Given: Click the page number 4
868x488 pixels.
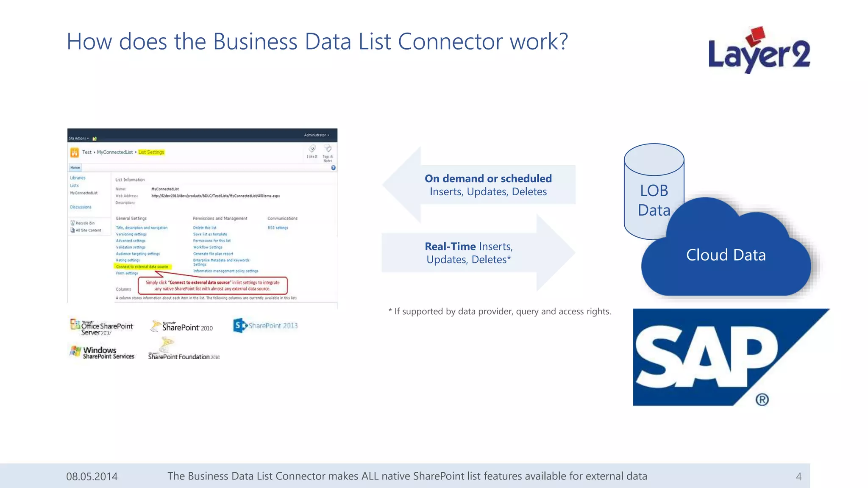Looking at the screenshot, I should tap(798, 477).
